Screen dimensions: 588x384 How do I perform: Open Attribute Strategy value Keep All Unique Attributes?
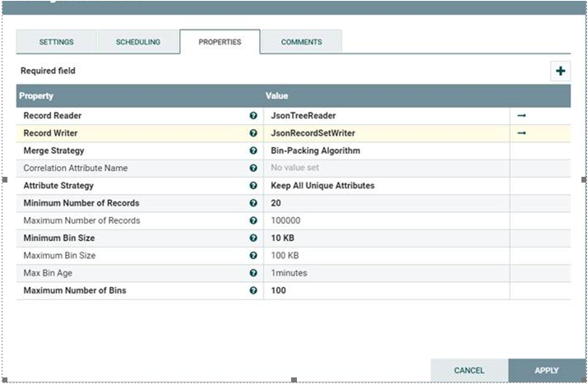click(322, 186)
